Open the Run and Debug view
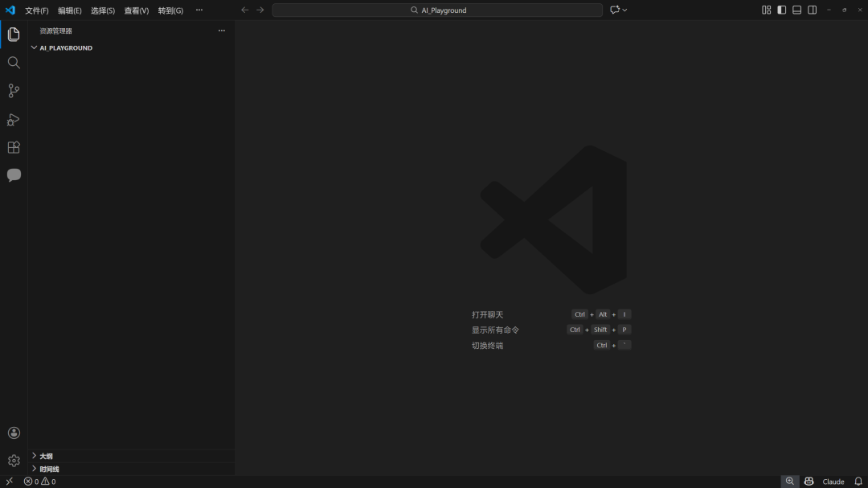The height and width of the screenshot is (488, 868). [14, 120]
